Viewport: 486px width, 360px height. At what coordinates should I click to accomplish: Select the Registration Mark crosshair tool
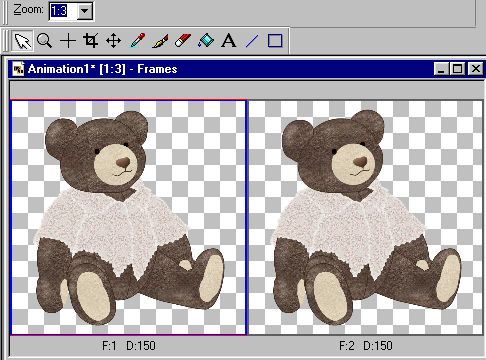coord(68,41)
